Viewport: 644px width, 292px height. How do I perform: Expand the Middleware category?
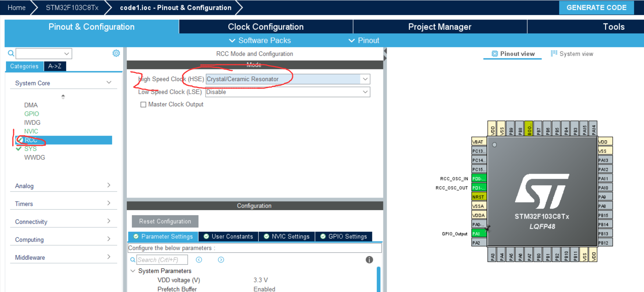point(109,257)
